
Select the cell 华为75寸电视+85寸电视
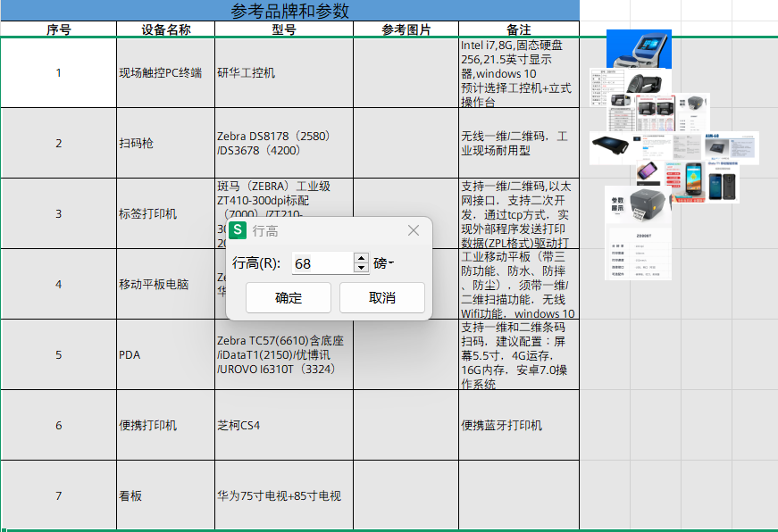click(284, 495)
